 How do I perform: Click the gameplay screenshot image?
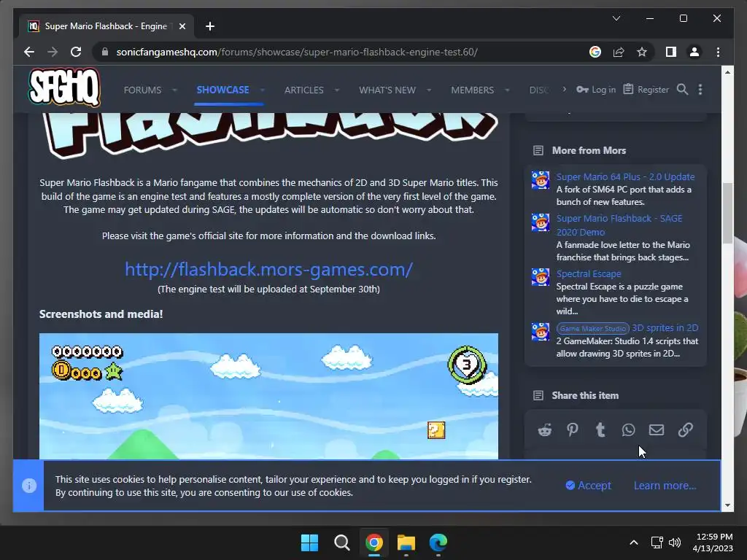pyautogui.click(x=268, y=396)
